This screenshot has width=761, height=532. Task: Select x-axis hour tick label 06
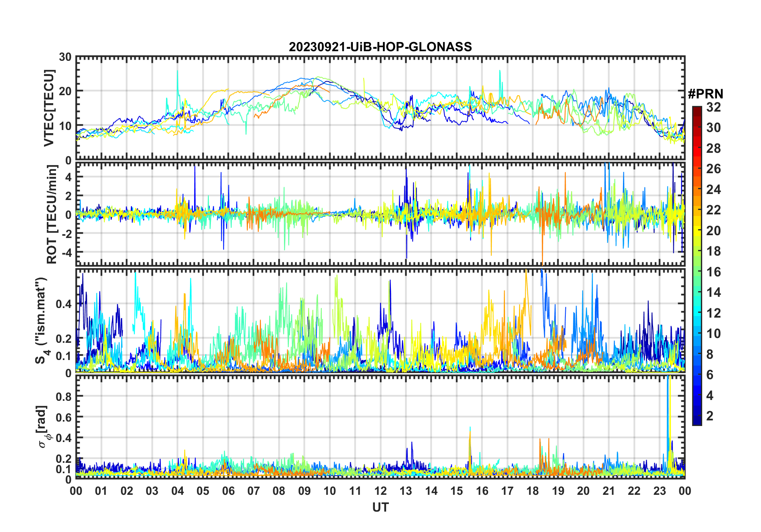click(x=228, y=491)
